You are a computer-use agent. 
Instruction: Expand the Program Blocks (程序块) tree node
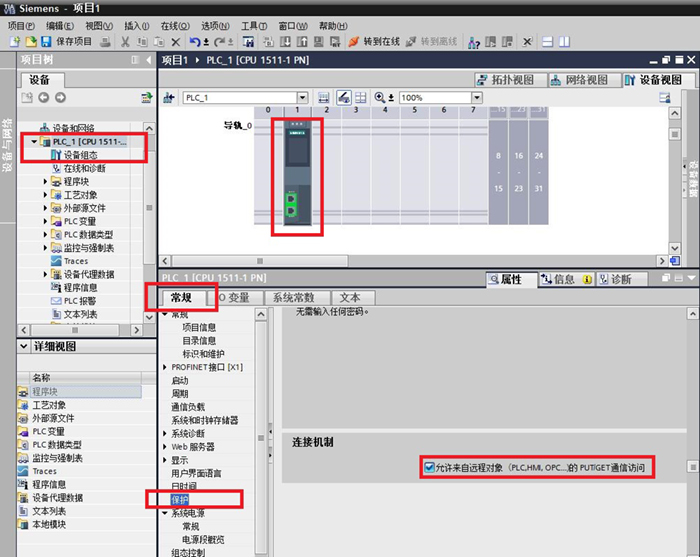pos(46,181)
